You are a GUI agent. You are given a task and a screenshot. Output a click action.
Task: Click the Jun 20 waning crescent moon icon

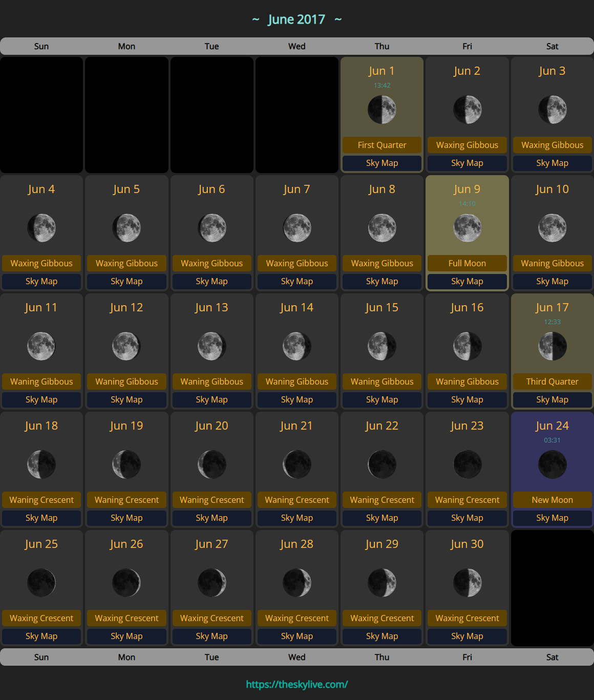[211, 464]
